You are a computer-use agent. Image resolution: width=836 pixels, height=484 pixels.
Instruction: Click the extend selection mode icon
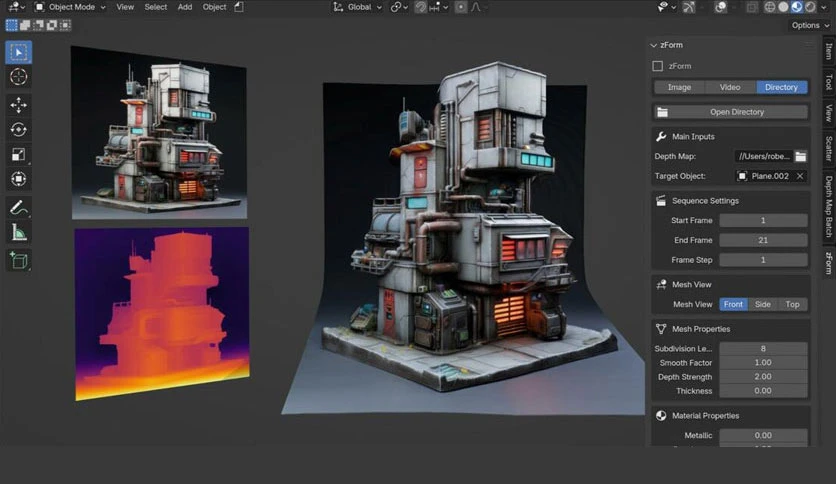coord(25,25)
